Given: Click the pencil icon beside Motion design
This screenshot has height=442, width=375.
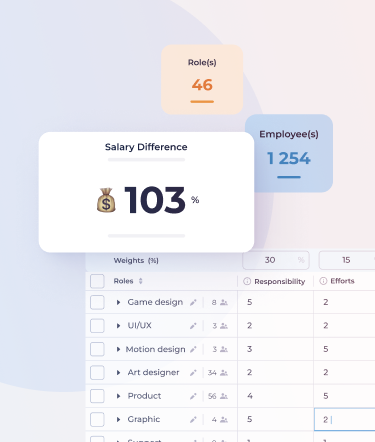Looking at the screenshot, I should point(193,349).
